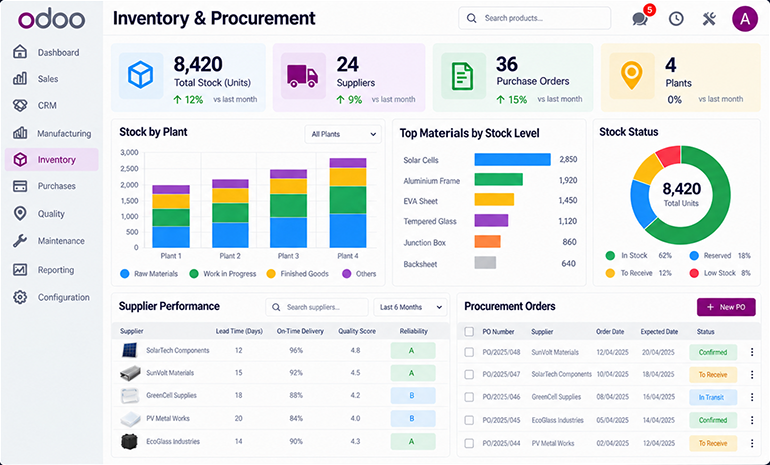Open row menu for PO/2025/048
This screenshot has height=465, width=770.
pyautogui.click(x=752, y=352)
